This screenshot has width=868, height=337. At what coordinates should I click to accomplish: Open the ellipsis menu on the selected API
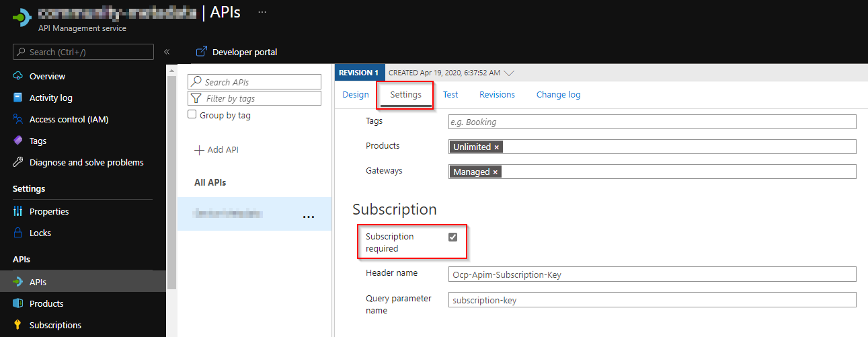tap(309, 217)
